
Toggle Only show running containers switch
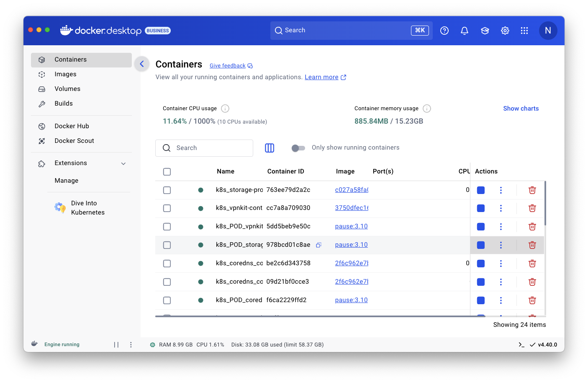pyautogui.click(x=298, y=148)
